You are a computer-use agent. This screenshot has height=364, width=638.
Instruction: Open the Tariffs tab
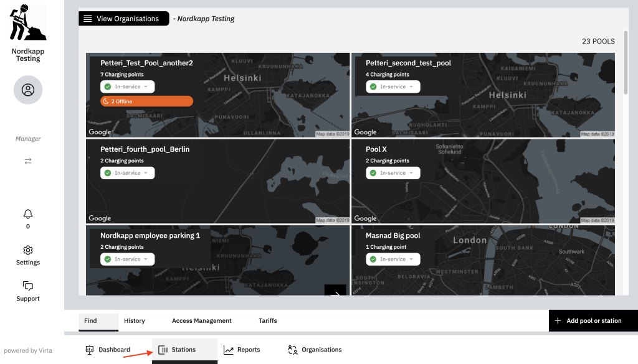tap(268, 321)
